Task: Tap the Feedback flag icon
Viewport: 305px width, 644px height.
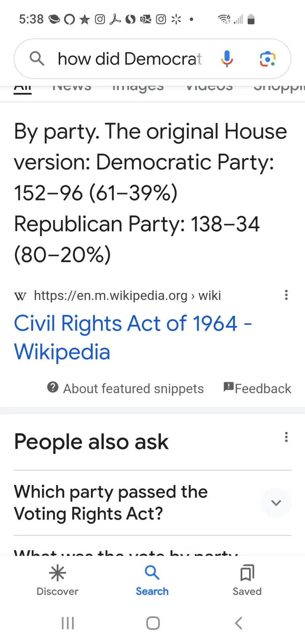Action: tap(229, 387)
